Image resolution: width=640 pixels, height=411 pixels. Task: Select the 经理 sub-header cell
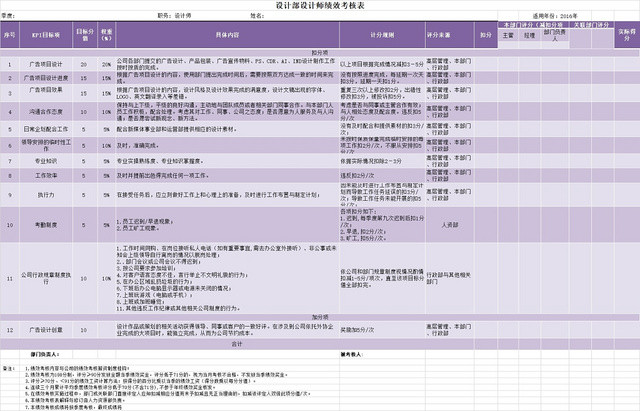[x=529, y=36]
